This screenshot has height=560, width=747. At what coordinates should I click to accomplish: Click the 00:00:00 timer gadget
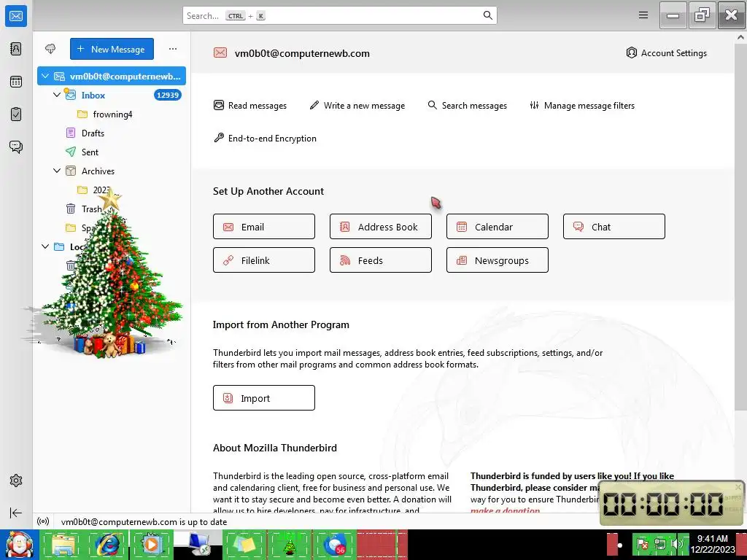663,503
